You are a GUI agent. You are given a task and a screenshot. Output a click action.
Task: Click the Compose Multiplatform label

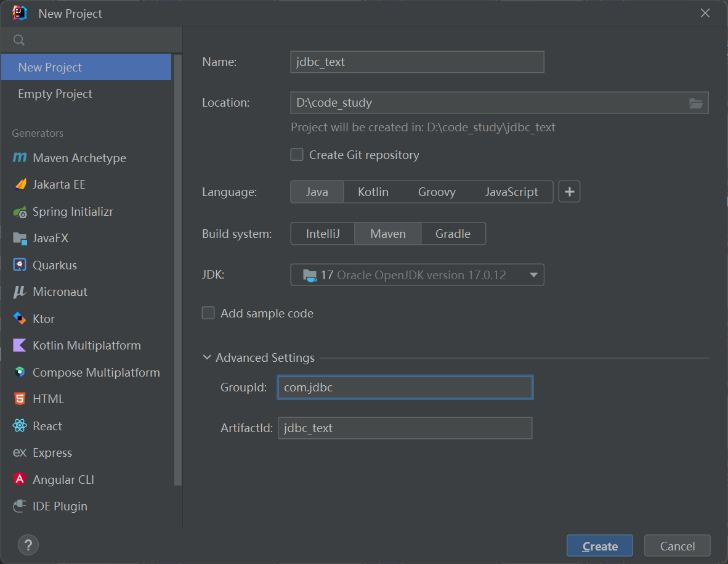[96, 372]
